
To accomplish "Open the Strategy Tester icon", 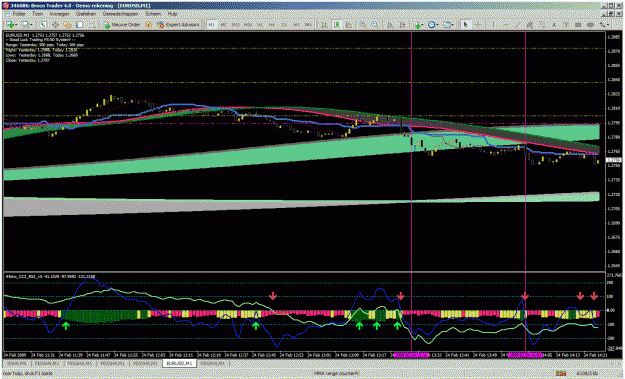I will 92,25.
